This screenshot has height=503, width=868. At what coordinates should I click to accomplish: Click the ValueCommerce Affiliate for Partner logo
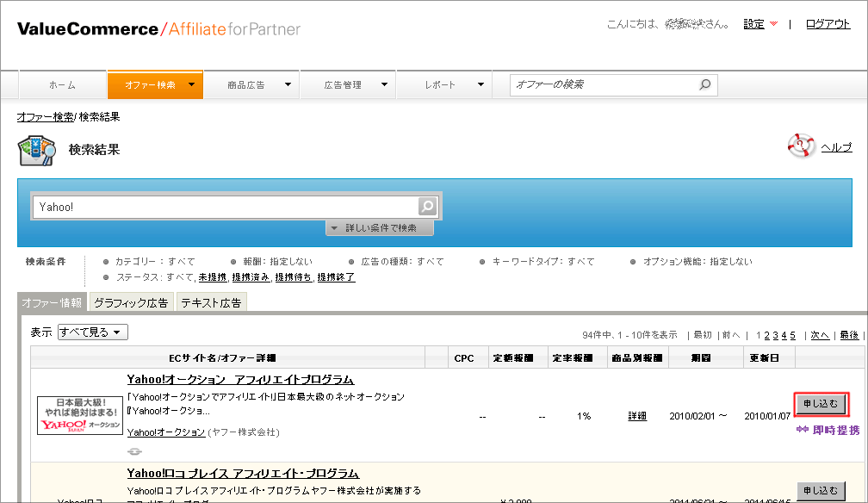158,28
